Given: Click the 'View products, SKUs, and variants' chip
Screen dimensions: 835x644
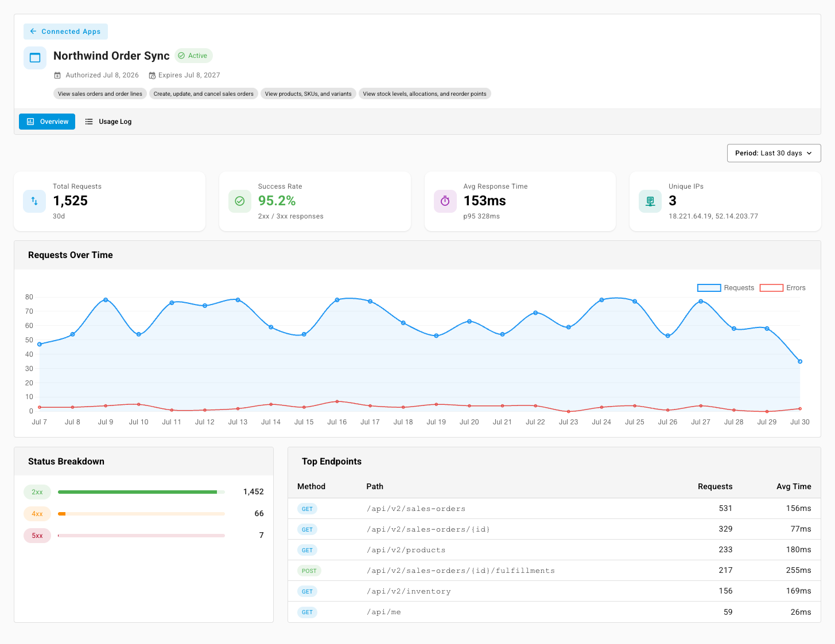Looking at the screenshot, I should point(308,94).
